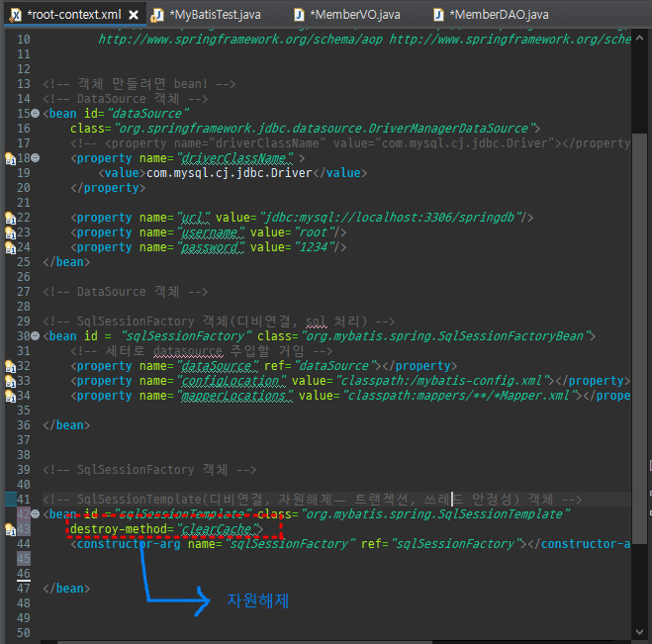652x644 pixels.
Task: Click the "1234" password value
Action: pos(315,247)
